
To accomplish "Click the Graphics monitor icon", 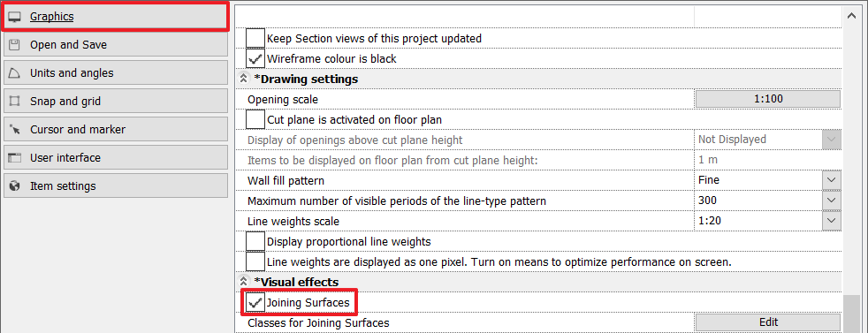I will 15,17.
